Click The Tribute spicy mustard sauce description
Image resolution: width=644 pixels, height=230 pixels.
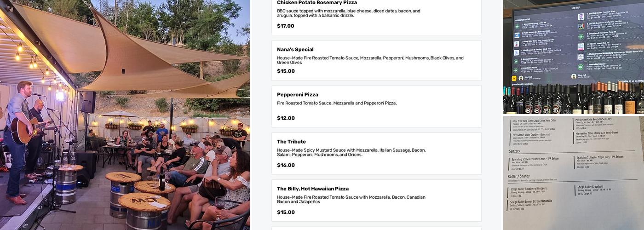tap(351, 152)
